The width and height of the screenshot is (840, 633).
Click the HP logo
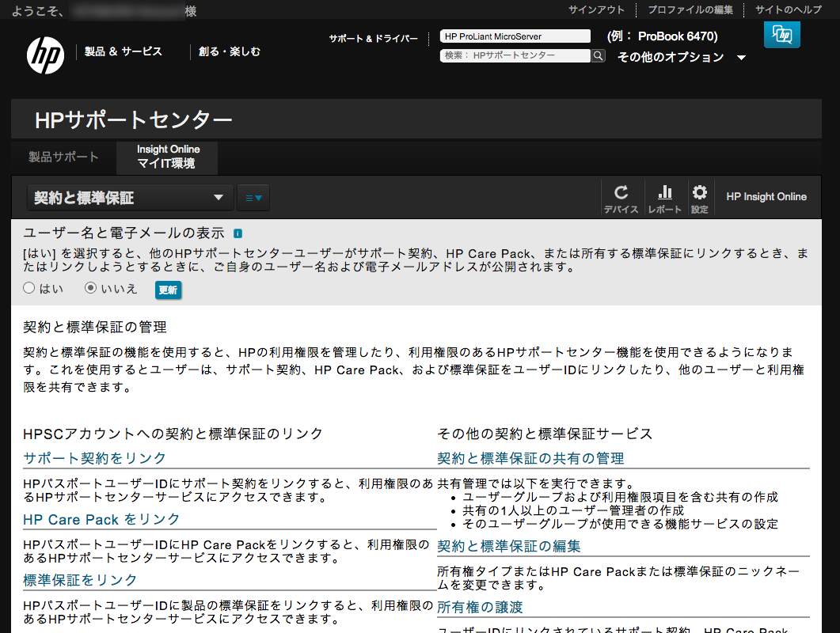46,54
